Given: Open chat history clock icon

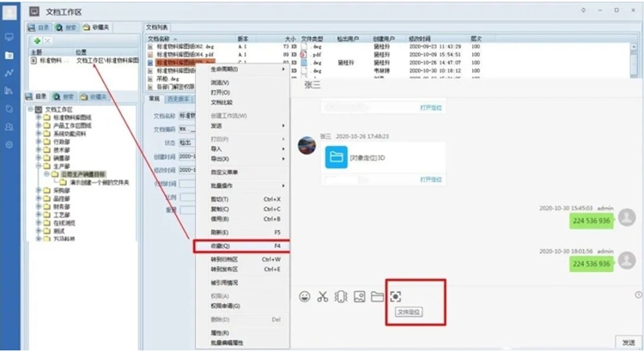Looking at the screenshot, I should coord(637,295).
